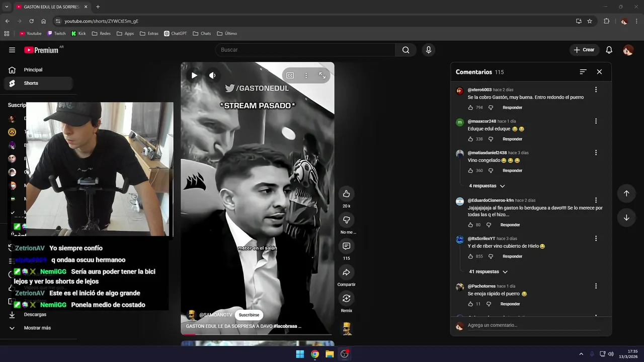Click the Crear button
644x362 pixels.
(584, 50)
